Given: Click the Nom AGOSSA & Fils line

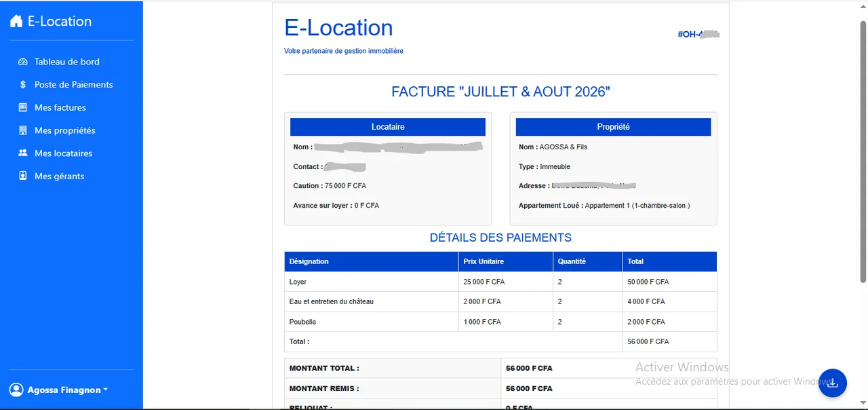Looking at the screenshot, I should coord(553,147).
